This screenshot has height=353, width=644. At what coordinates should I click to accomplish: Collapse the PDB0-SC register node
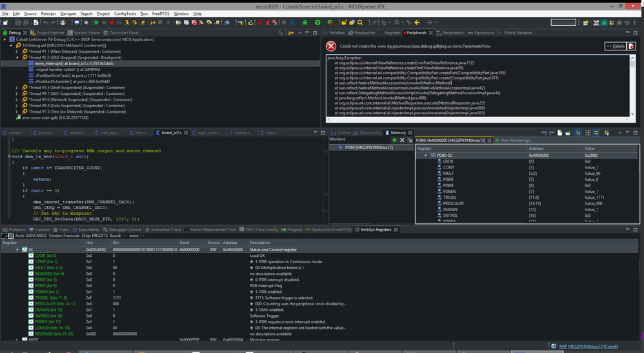click(x=425, y=156)
